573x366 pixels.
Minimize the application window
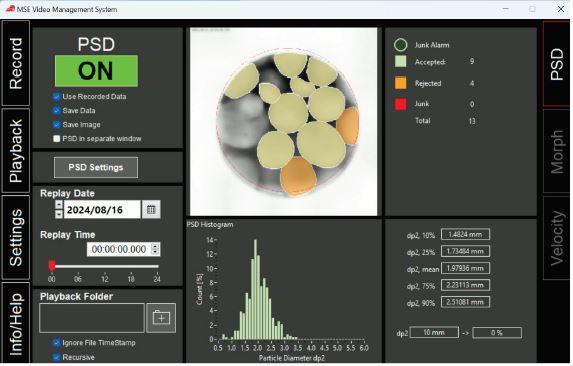pyautogui.click(x=506, y=9)
